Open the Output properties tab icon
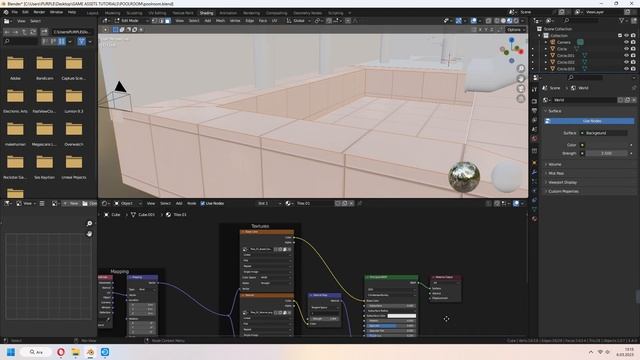 tap(534, 111)
